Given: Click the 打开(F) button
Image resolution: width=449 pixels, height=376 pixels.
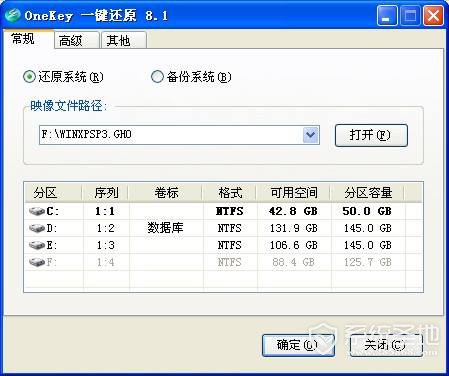Looking at the screenshot, I should click(x=371, y=135).
